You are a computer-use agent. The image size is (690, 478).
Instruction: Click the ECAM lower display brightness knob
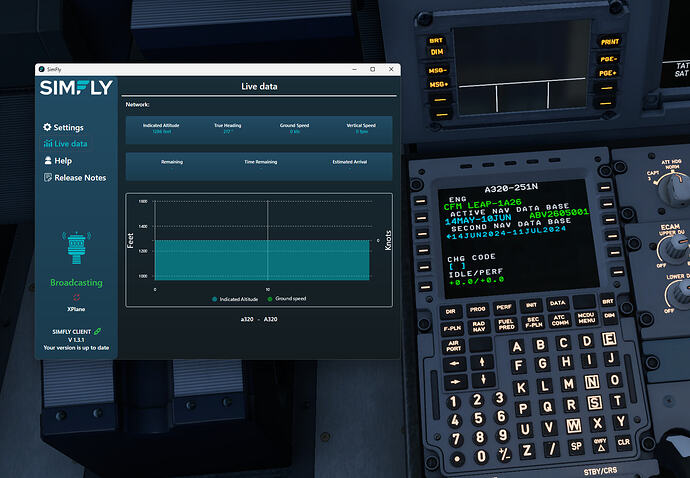coord(680,292)
